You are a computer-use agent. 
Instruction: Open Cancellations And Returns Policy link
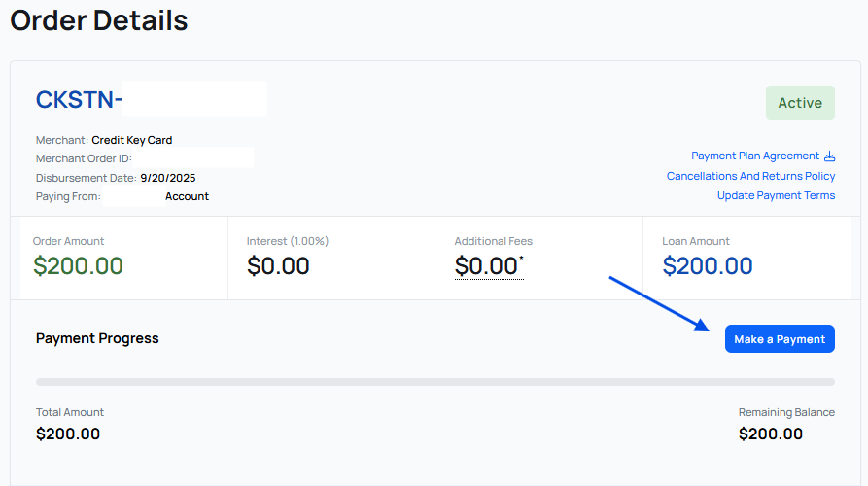[x=750, y=176]
